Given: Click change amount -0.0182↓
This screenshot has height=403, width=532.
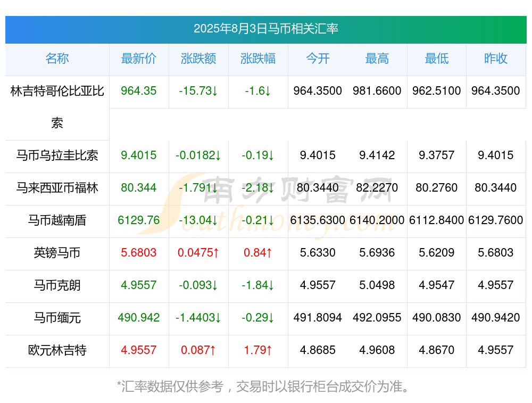Looking at the screenshot, I should pos(198,155).
